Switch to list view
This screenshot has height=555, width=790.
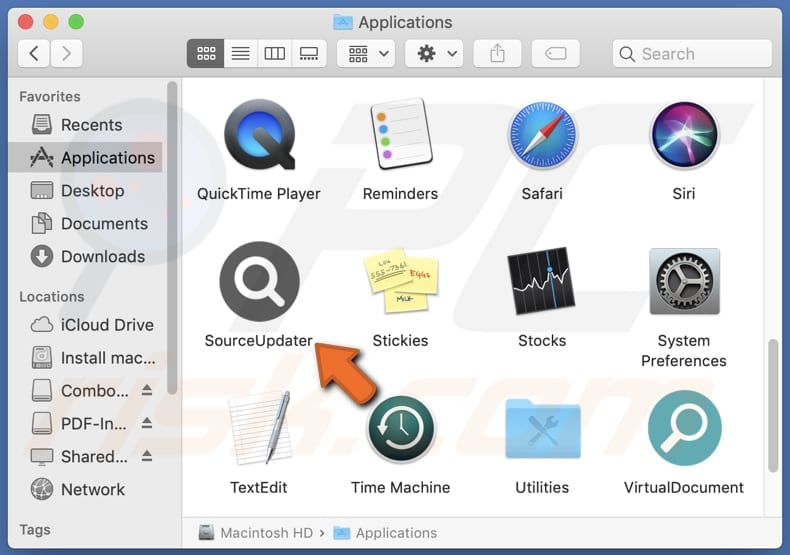[240, 53]
